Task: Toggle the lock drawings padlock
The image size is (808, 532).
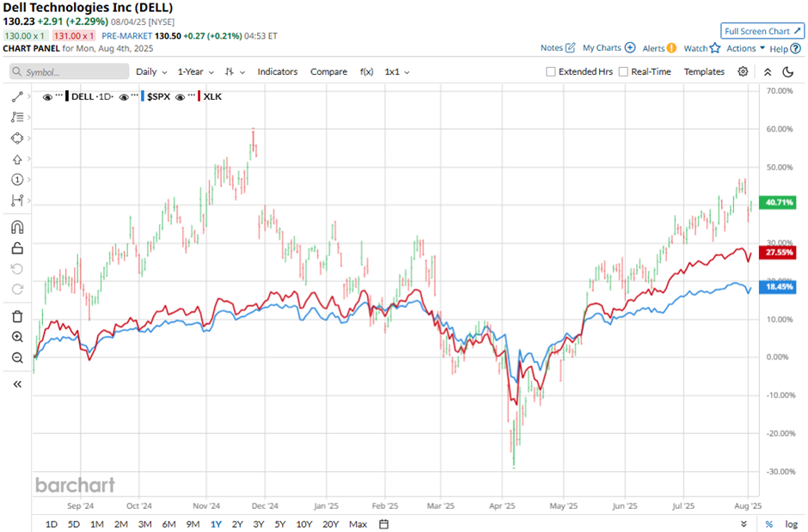Action: pos(17,248)
